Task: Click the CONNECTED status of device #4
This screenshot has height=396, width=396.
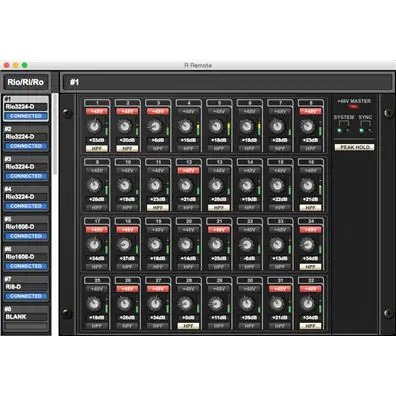Action: (x=26, y=206)
